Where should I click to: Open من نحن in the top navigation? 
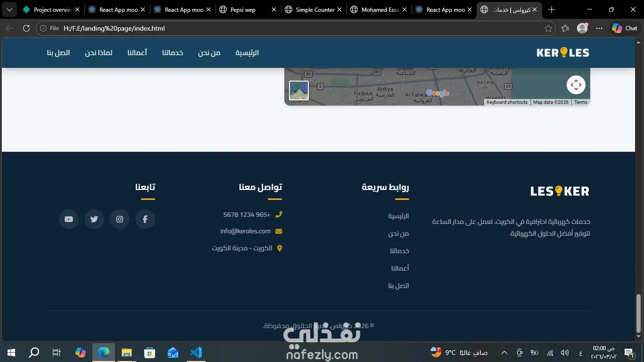click(209, 53)
